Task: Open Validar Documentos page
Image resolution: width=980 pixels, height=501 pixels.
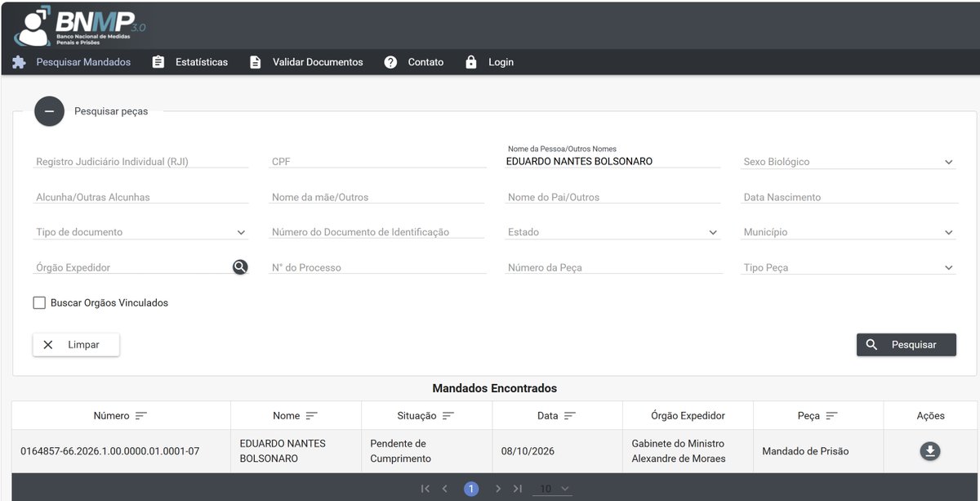Action: click(x=306, y=62)
